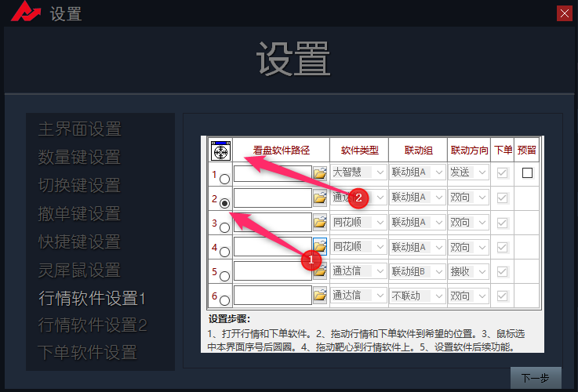Open 接收 direction dropdown in row 5
Screen dimensions: 578x392
(x=468, y=271)
